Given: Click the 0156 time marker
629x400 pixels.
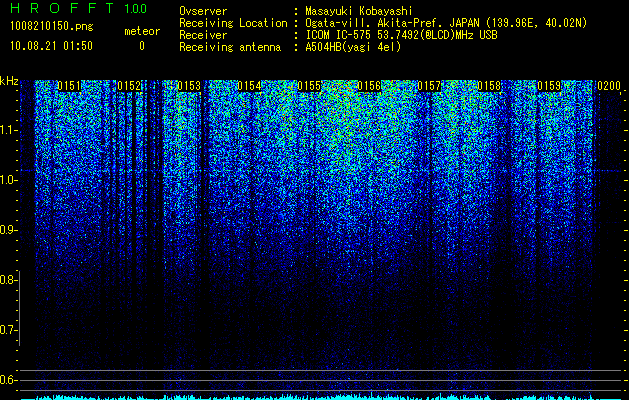Looking at the screenshot, I should click(369, 86).
